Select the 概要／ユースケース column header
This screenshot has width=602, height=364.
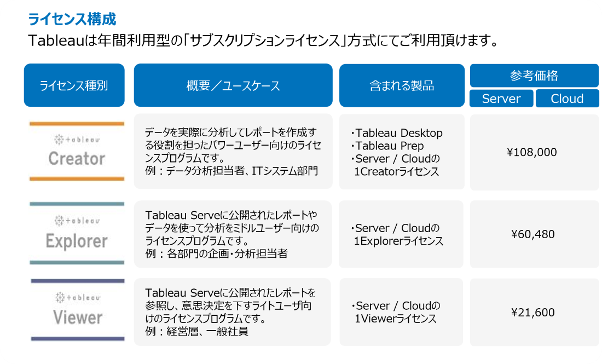(233, 85)
